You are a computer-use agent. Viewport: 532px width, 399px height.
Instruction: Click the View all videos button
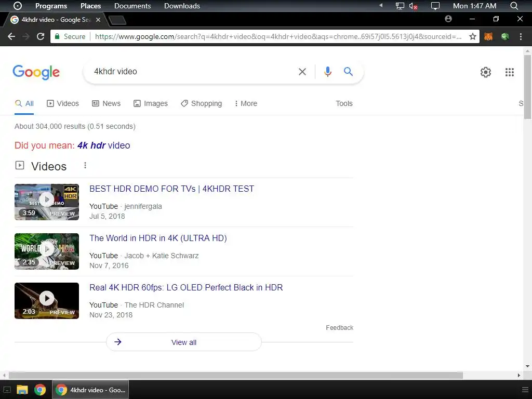tap(183, 342)
